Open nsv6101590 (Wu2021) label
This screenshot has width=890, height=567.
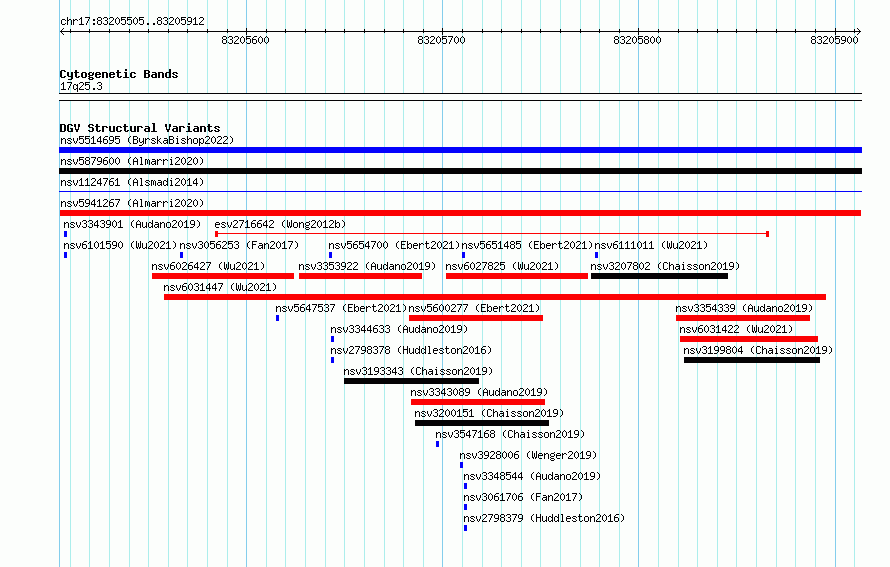tap(120, 245)
